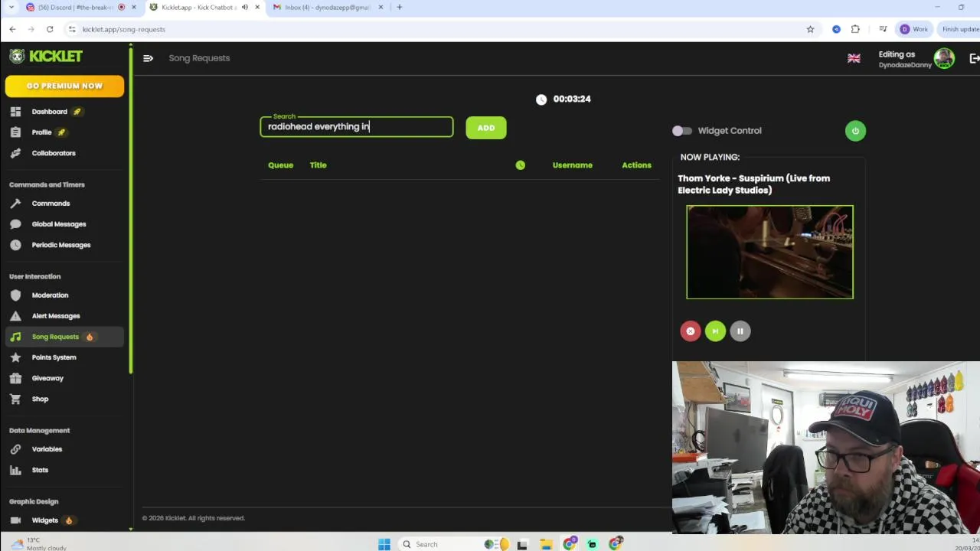Click the Commands and Timers section label

47,184
